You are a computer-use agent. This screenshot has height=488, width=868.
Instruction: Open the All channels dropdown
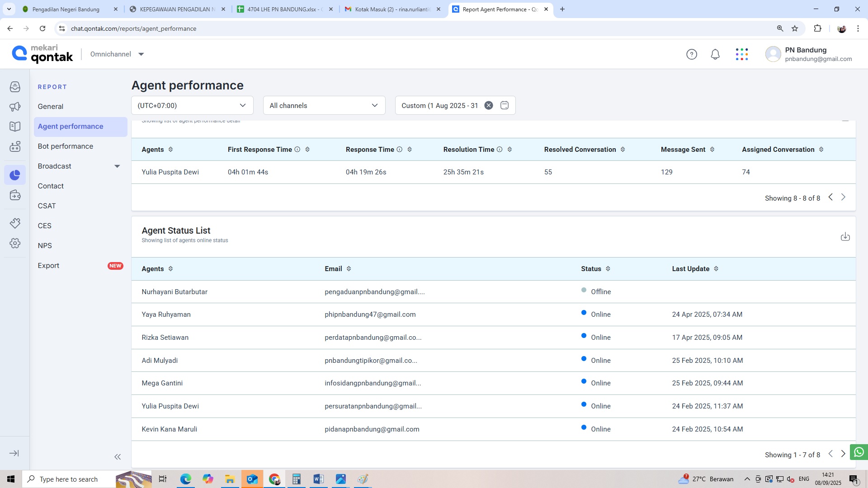click(324, 105)
